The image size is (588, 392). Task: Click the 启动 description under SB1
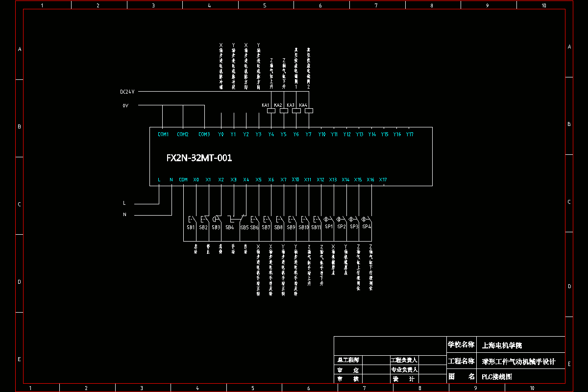[196, 249]
